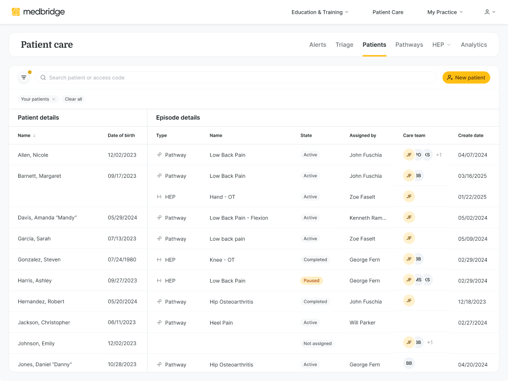Expand Education & Training menu

tap(320, 12)
